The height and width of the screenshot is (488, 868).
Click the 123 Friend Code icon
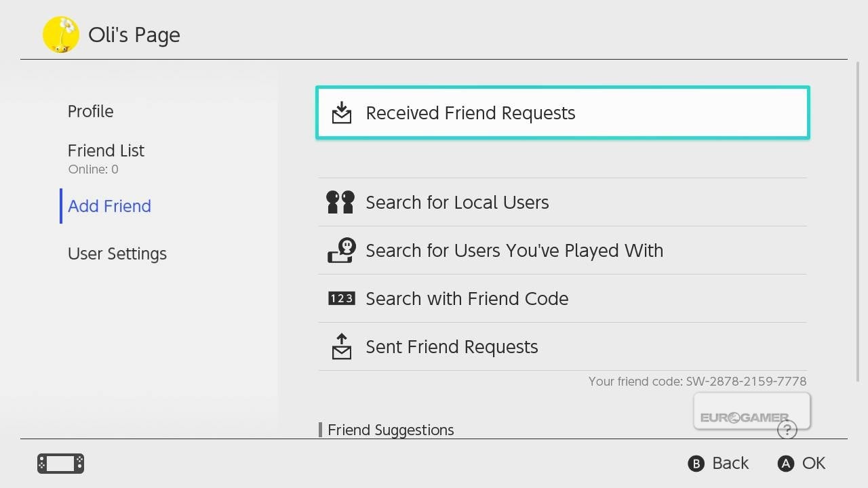coord(341,298)
